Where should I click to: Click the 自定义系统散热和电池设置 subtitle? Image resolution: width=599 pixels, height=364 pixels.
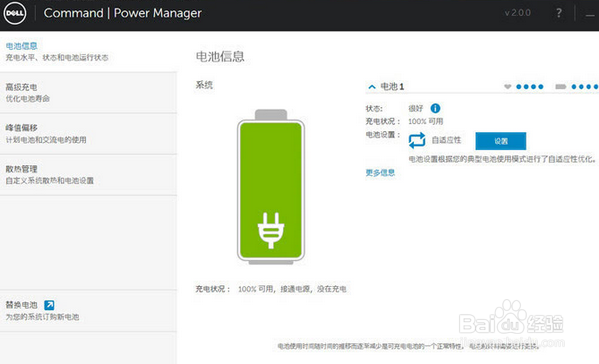[x=50, y=181]
